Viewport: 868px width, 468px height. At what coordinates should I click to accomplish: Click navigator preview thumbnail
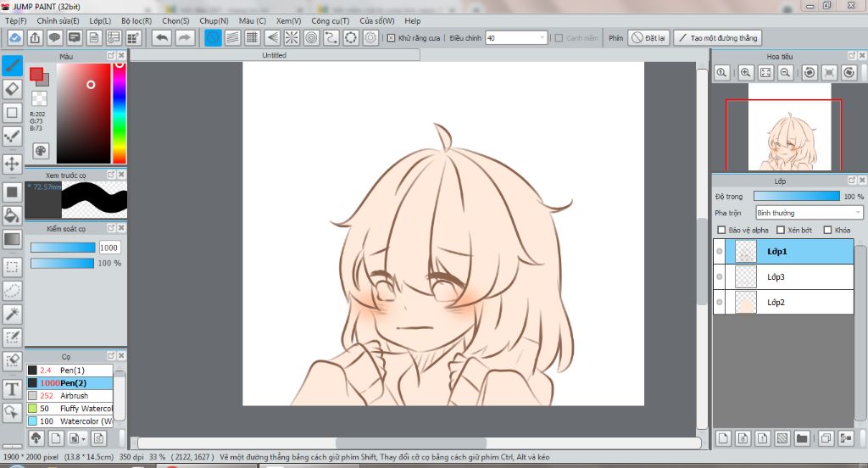[789, 127]
